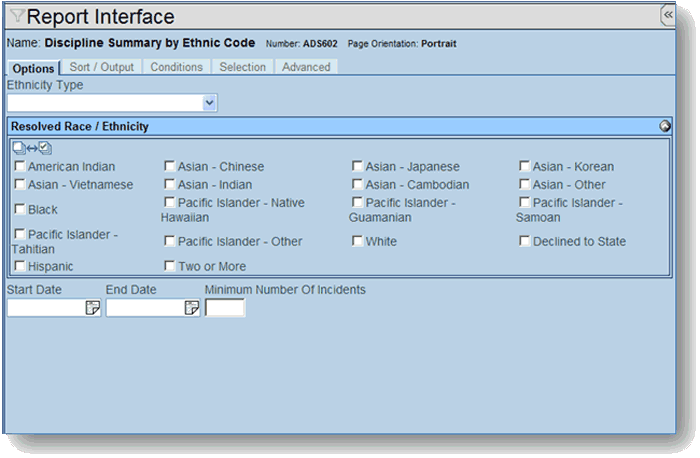Click the report number ADS602

pos(320,44)
